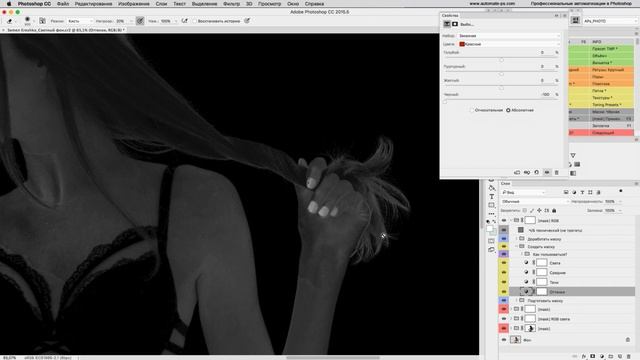640x360 pixels.
Task: Open Фильтр menu
Action: pyautogui.click(x=231, y=3)
